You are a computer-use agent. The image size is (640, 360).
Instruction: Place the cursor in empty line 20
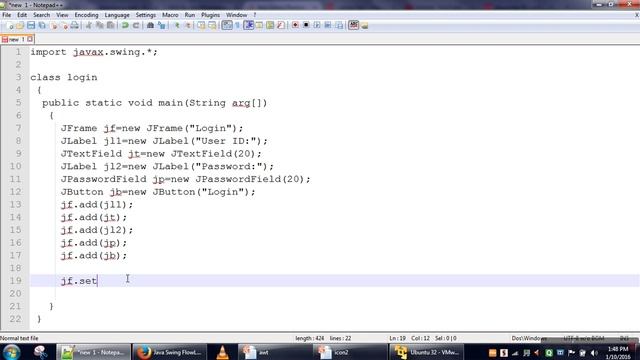click(335, 293)
